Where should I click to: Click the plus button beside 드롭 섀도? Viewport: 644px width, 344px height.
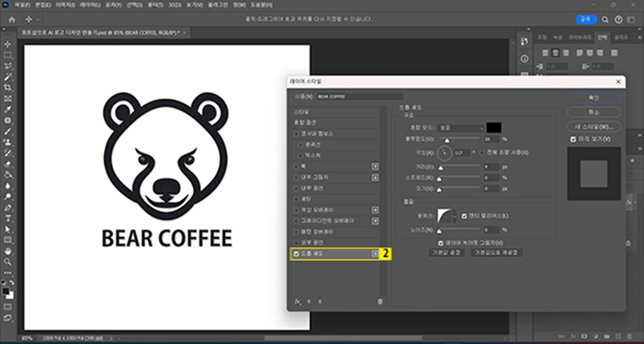pos(374,254)
